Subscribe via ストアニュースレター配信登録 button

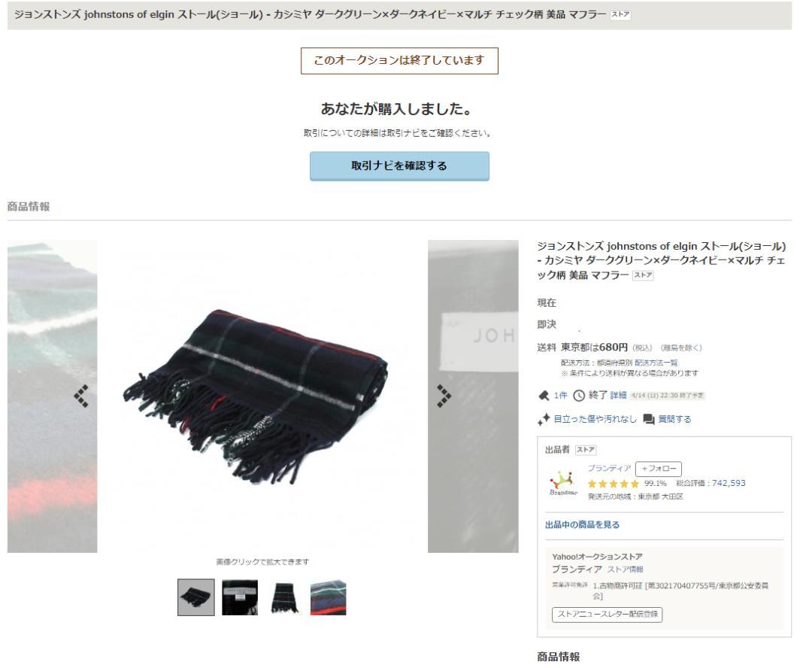(607, 614)
